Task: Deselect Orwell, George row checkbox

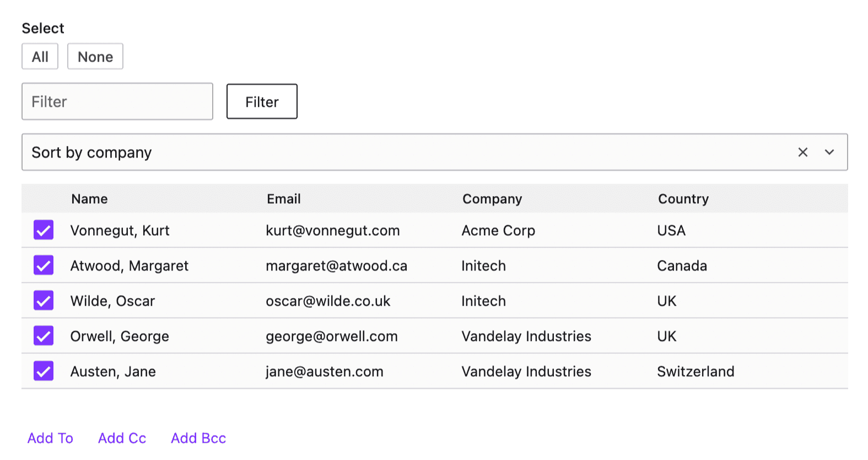Action: pos(44,335)
